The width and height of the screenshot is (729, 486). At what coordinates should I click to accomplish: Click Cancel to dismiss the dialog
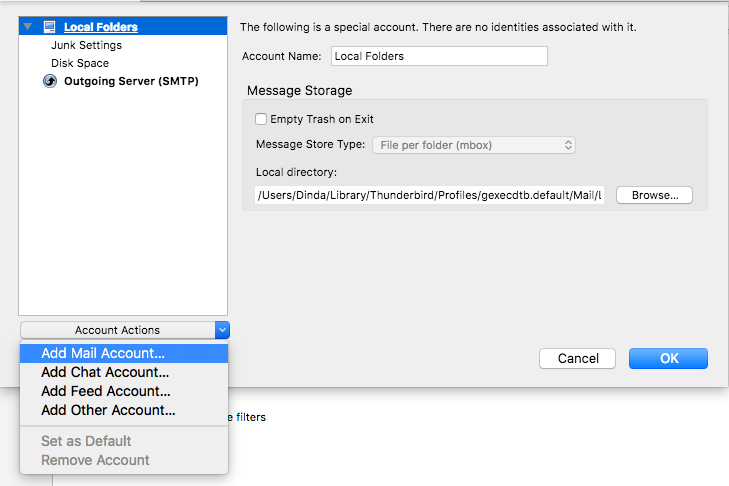point(578,358)
